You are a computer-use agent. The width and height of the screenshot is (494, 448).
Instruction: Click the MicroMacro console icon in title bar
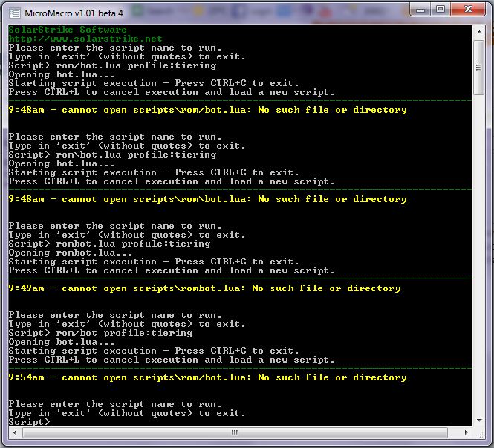(x=15, y=10)
